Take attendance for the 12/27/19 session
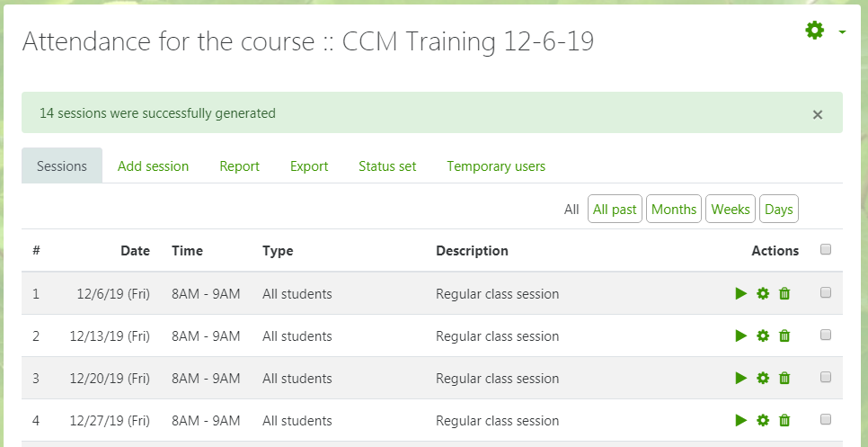This screenshot has width=868, height=447. tap(741, 420)
